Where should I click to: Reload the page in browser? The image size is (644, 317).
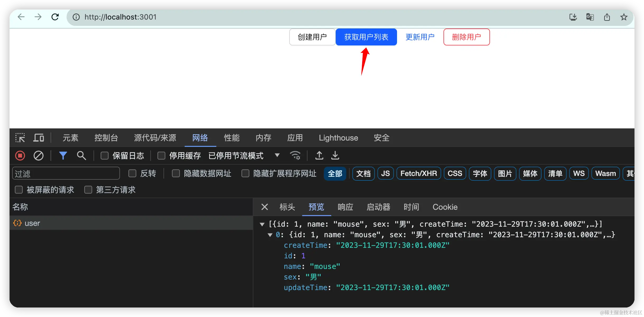(55, 17)
